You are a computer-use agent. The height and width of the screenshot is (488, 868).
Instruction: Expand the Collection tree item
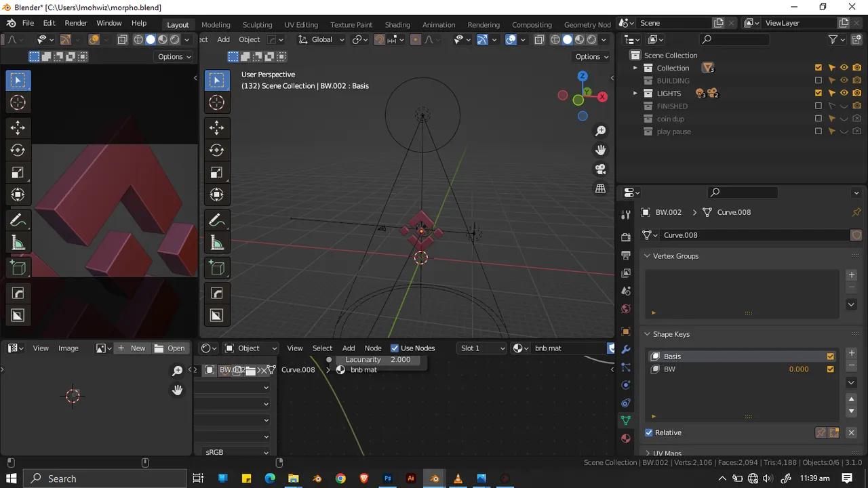pos(635,68)
